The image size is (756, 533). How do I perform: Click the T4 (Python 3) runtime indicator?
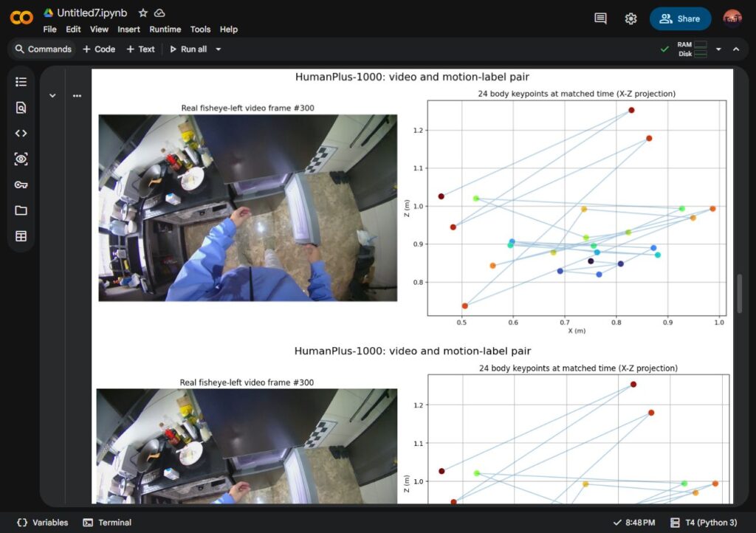(x=704, y=523)
